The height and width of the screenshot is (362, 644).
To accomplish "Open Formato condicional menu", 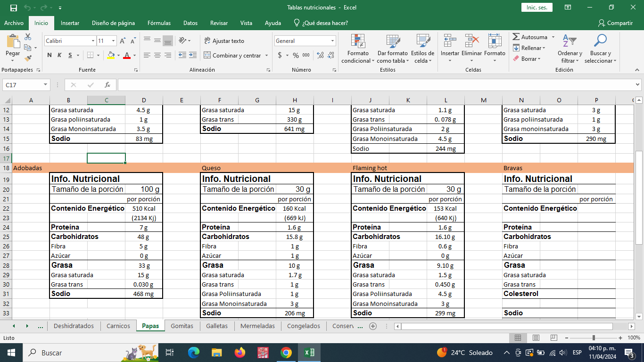I will pyautogui.click(x=358, y=49).
